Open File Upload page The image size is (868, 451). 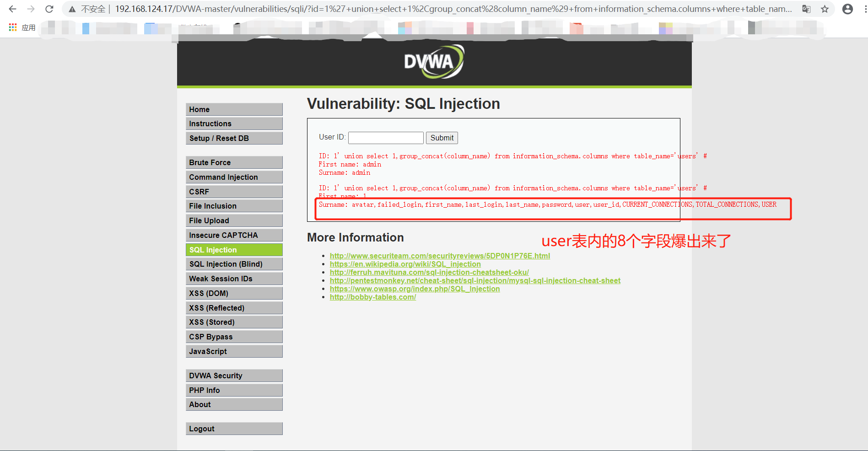(x=234, y=220)
